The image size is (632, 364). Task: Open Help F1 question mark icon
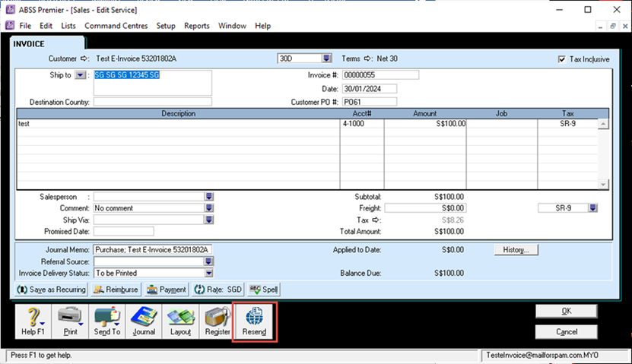[x=33, y=315]
